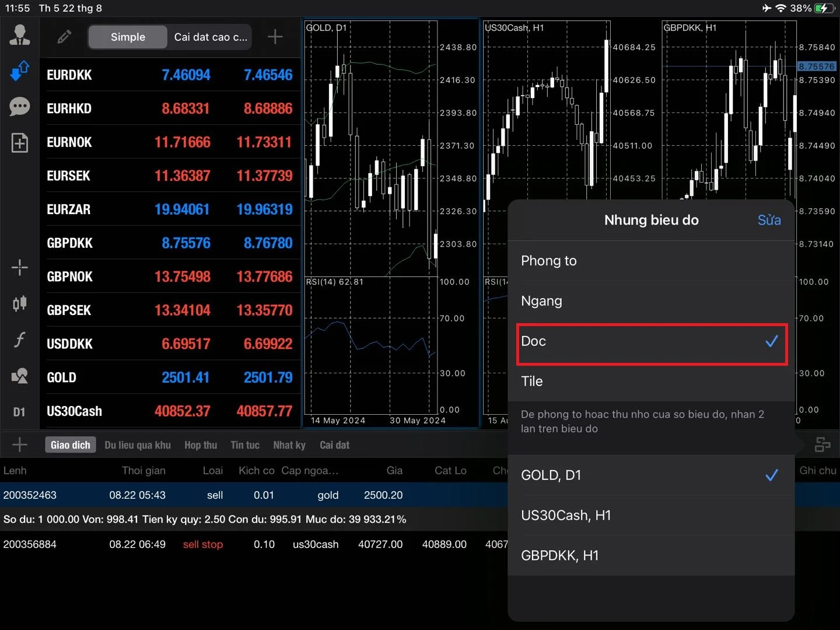Tap the Nhung bieu do popup title
Image resolution: width=840 pixels, height=630 pixels.
pos(652,220)
